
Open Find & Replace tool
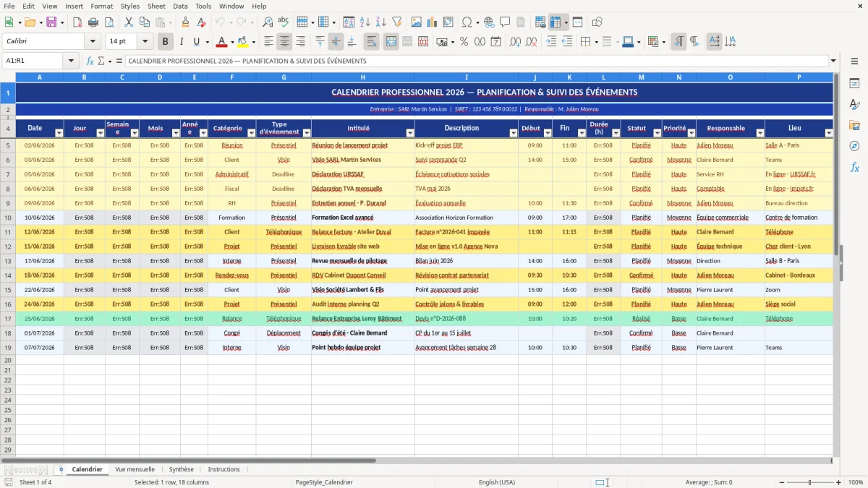pos(268,22)
